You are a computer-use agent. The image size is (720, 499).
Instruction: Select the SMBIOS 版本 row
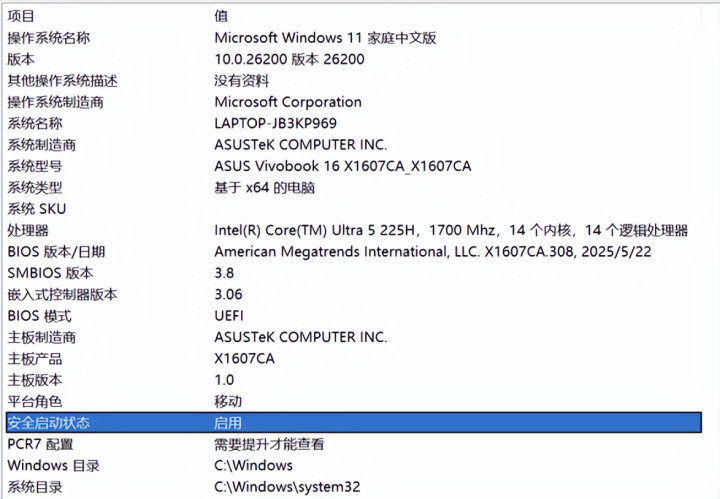[50, 273]
